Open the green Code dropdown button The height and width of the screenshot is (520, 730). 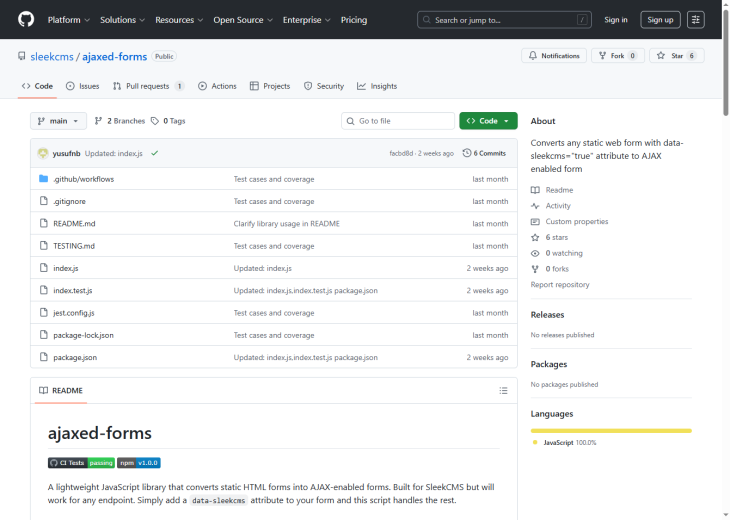488,121
